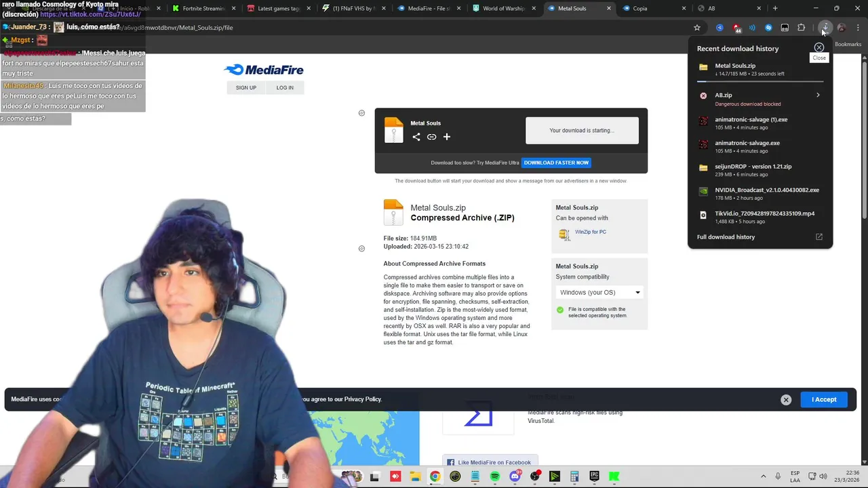This screenshot has height=488, width=868.
Task: Open Calculator from the taskbar
Action: pyautogui.click(x=574, y=476)
